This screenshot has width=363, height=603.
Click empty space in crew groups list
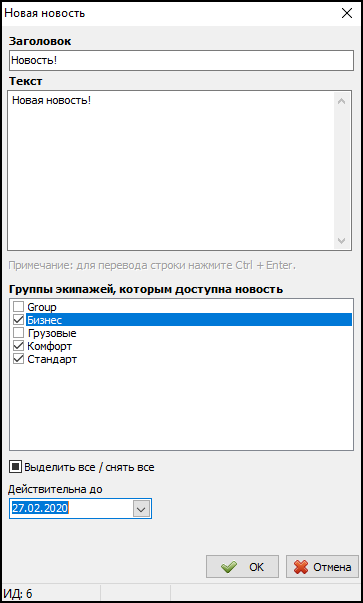tap(181, 408)
